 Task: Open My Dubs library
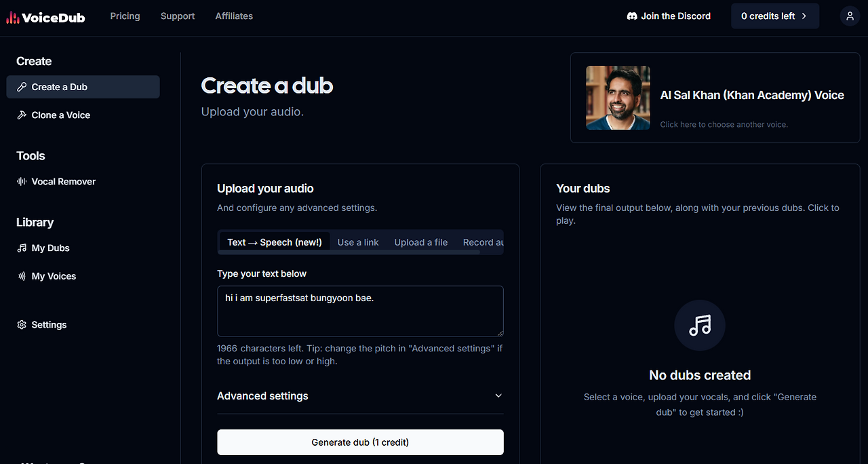(83, 248)
